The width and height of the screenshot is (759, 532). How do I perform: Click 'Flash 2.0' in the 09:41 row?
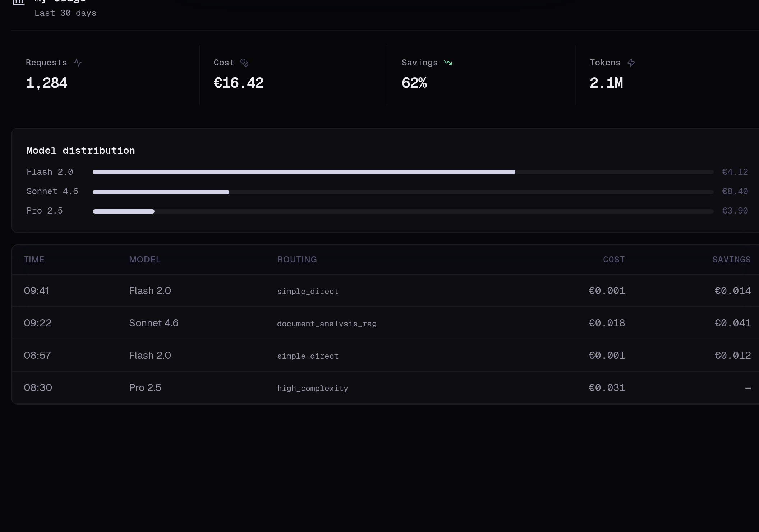point(150,290)
